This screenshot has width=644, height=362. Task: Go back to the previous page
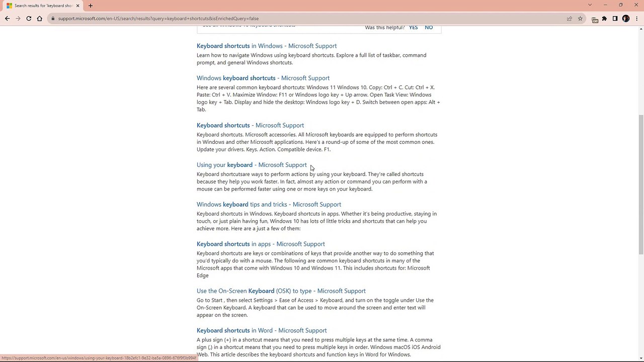coord(7,19)
